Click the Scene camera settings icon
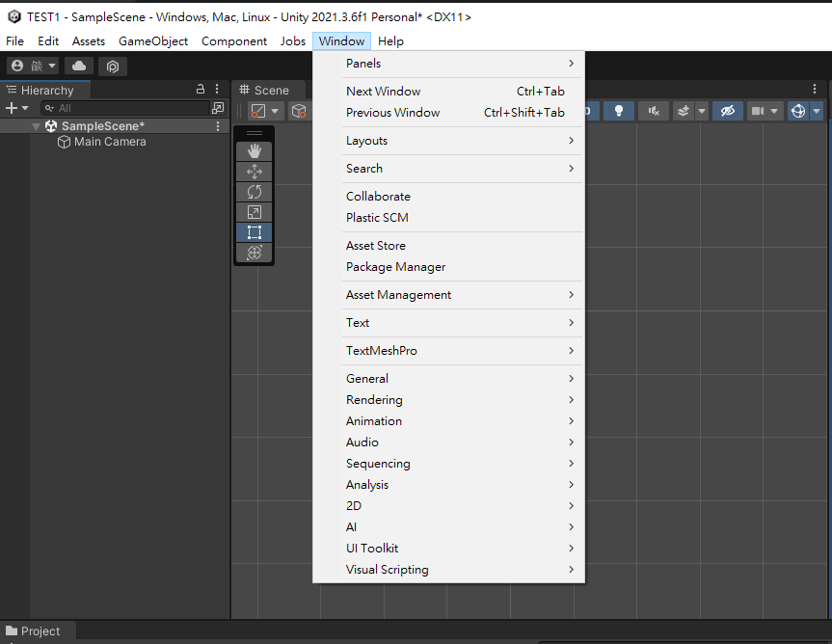832x644 pixels. coord(758,111)
